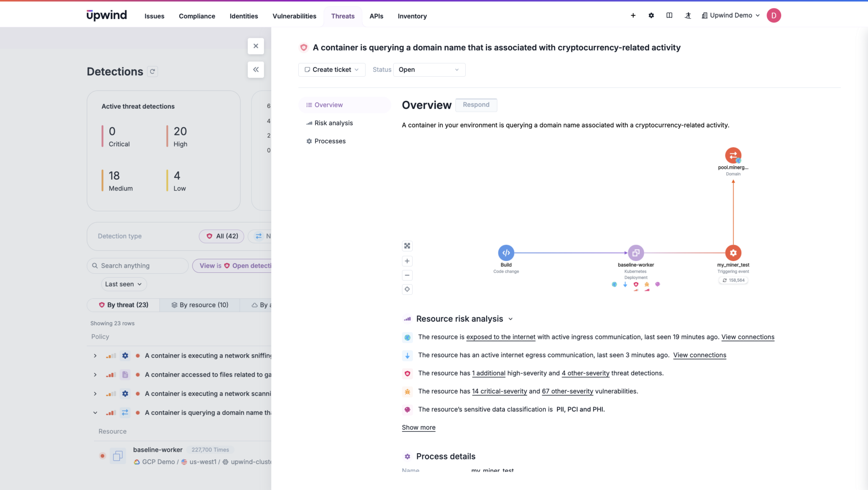Click the fit-to-screen graph icon
Viewport: 868px width, 490px height.
(x=407, y=246)
